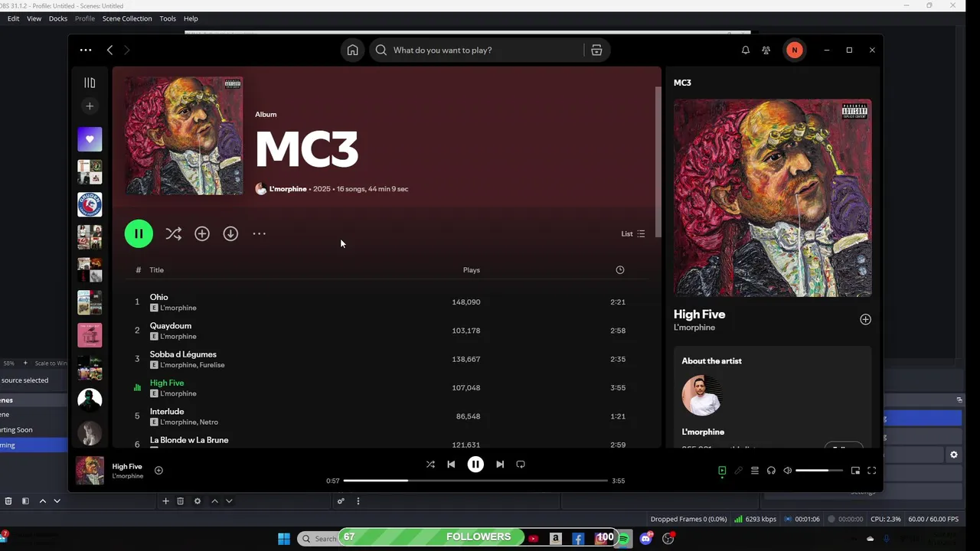Open the OBS Profile menu
The width and height of the screenshot is (980, 551).
(85, 18)
